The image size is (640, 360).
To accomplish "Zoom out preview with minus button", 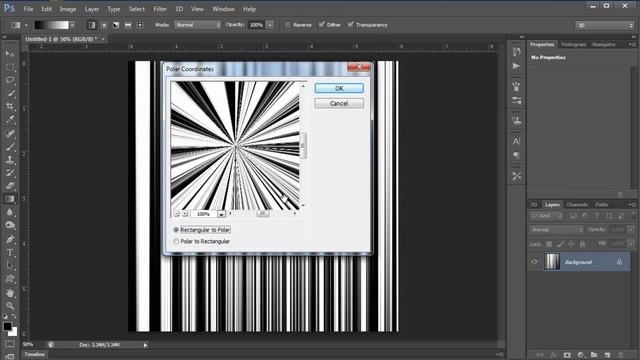I will [176, 213].
